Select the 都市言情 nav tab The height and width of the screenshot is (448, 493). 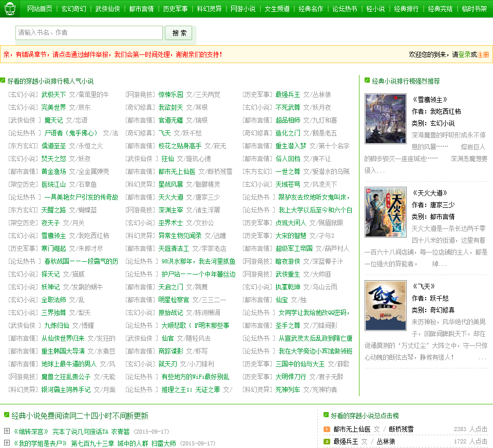[142, 9]
